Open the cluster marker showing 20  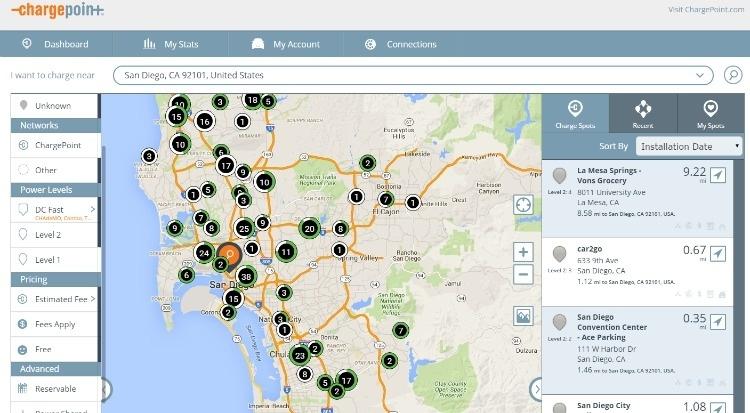coord(309,228)
